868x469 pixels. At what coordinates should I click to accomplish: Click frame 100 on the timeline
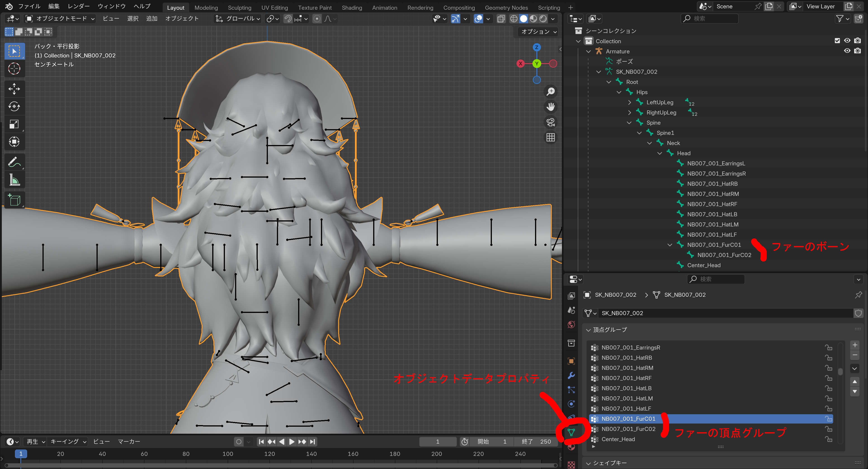click(227, 454)
